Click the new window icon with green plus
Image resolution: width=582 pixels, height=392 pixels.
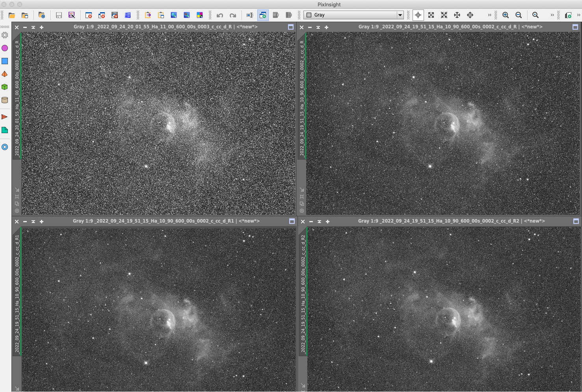tap(263, 15)
